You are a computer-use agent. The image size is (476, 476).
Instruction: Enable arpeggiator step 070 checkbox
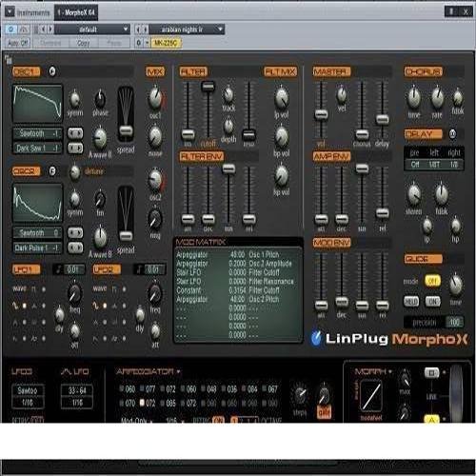pos(122,403)
